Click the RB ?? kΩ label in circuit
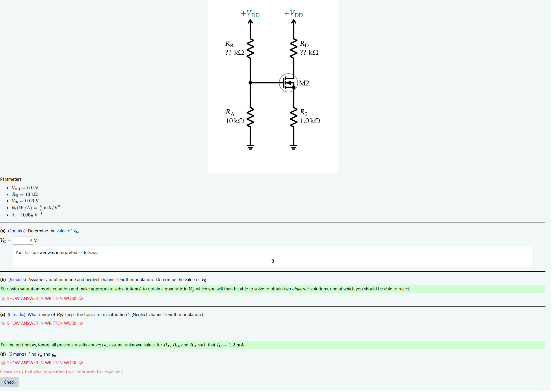The image size is (557, 392). [235, 48]
